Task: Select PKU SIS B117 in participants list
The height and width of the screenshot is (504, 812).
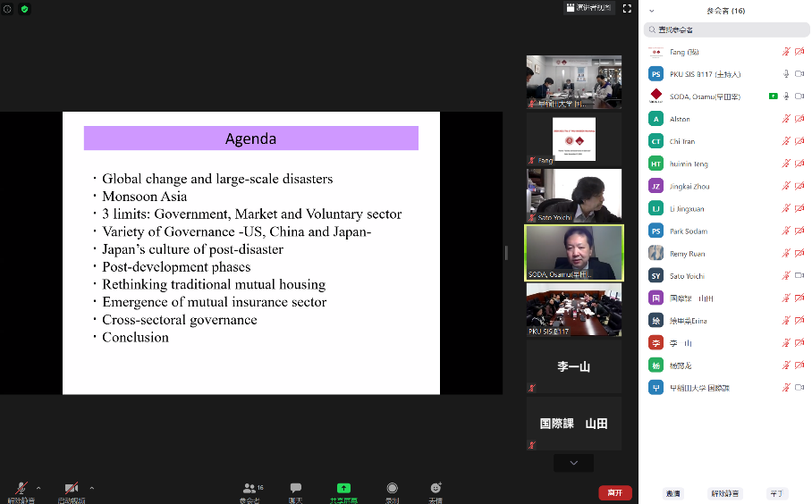Action: click(x=706, y=74)
